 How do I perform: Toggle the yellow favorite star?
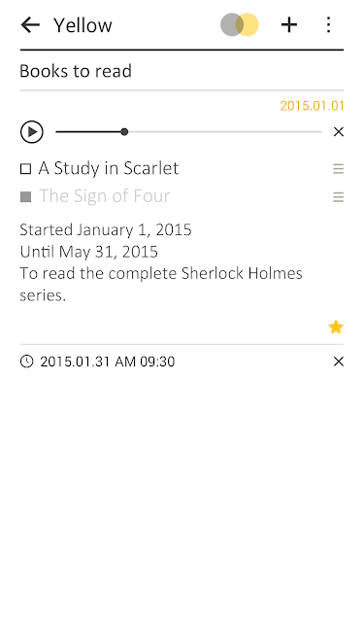(336, 328)
